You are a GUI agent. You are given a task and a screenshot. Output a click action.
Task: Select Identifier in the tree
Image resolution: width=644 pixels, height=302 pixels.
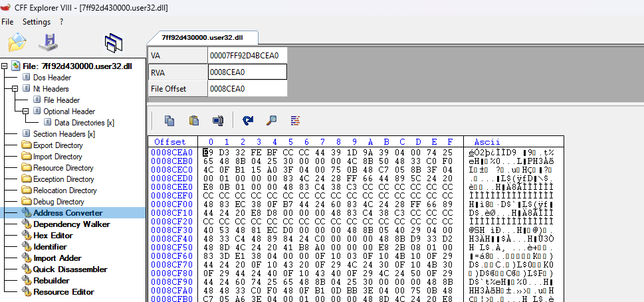coord(50,247)
